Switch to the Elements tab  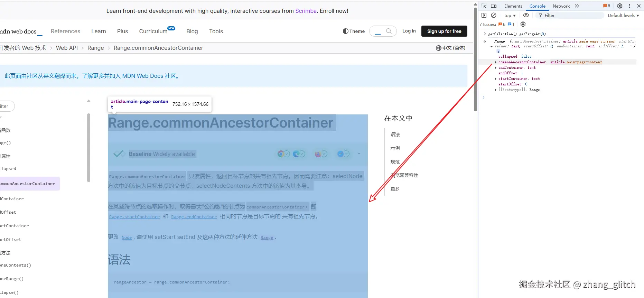tap(513, 6)
